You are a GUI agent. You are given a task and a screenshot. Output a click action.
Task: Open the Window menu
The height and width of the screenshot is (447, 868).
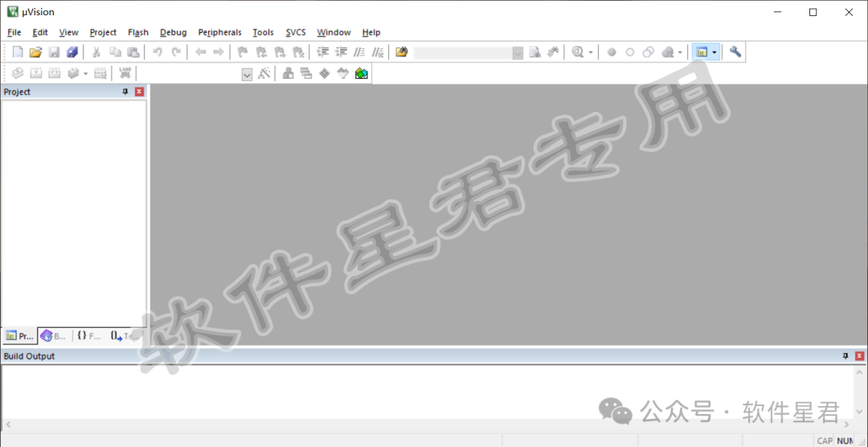point(334,32)
